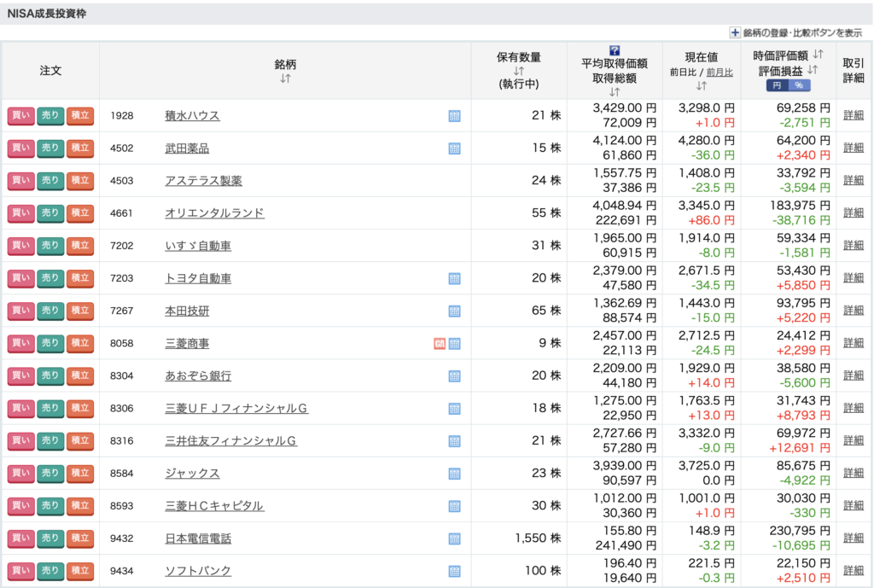Open the オリエンタルランド stock link

point(214,212)
